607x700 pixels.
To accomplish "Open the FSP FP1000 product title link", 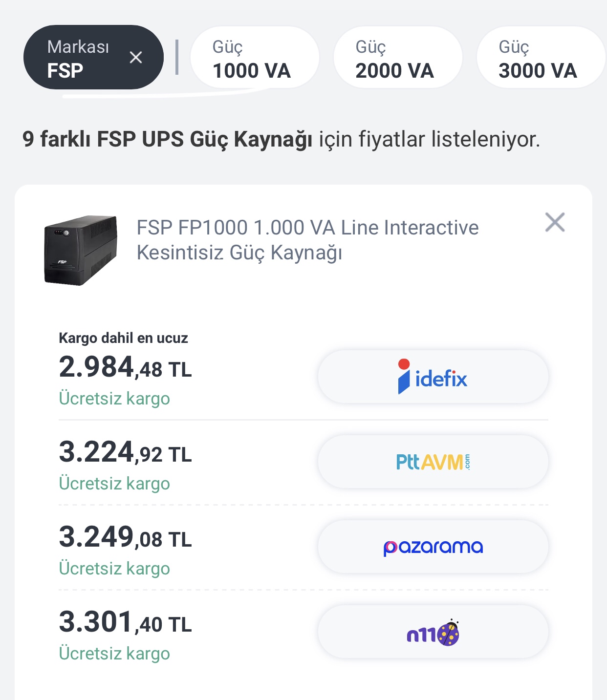I will point(307,240).
